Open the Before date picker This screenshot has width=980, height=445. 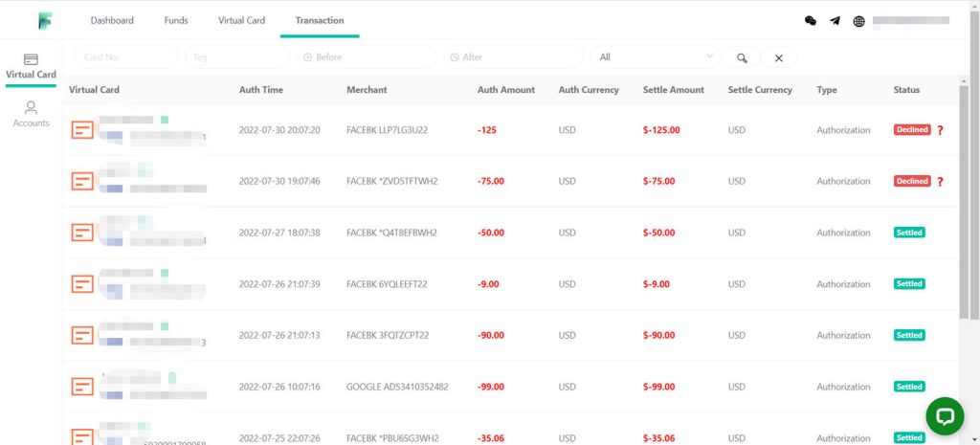367,57
